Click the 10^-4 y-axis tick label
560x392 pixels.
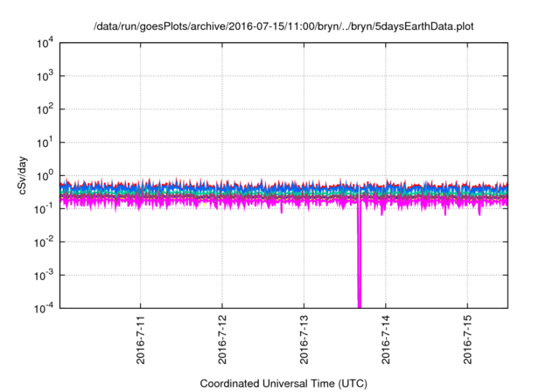(x=45, y=308)
